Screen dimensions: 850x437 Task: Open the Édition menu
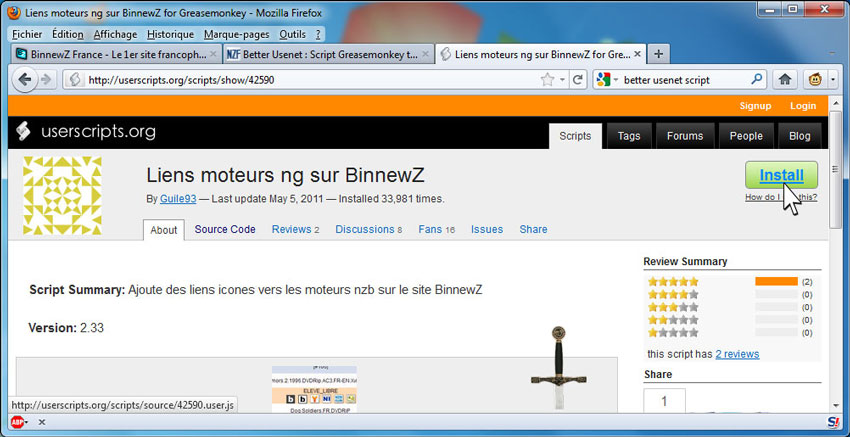(68, 34)
